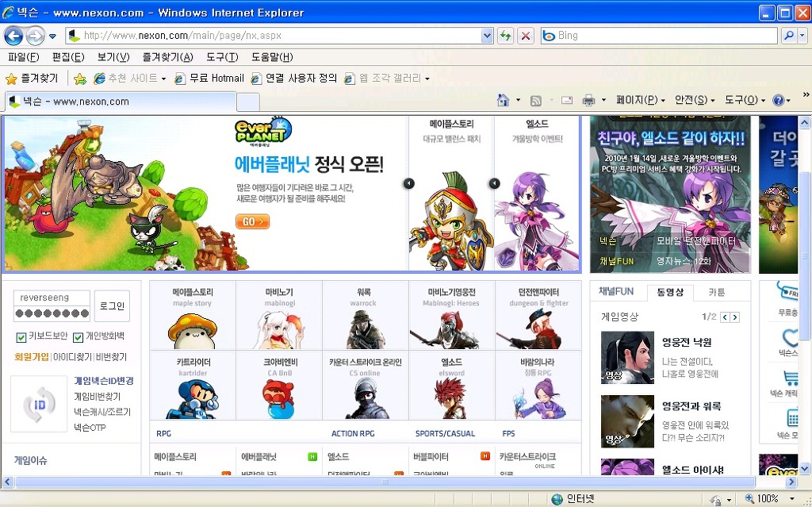
Task: Click the Print icon
Action: (589, 100)
